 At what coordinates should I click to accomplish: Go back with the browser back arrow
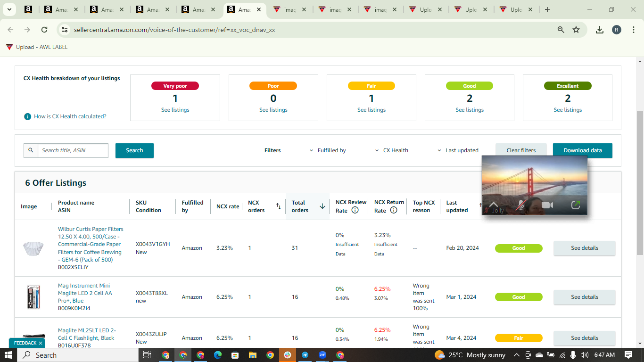[x=10, y=30]
